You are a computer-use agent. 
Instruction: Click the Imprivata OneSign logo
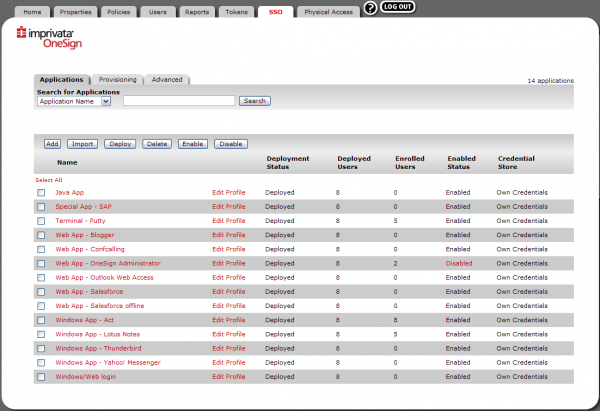click(x=49, y=38)
